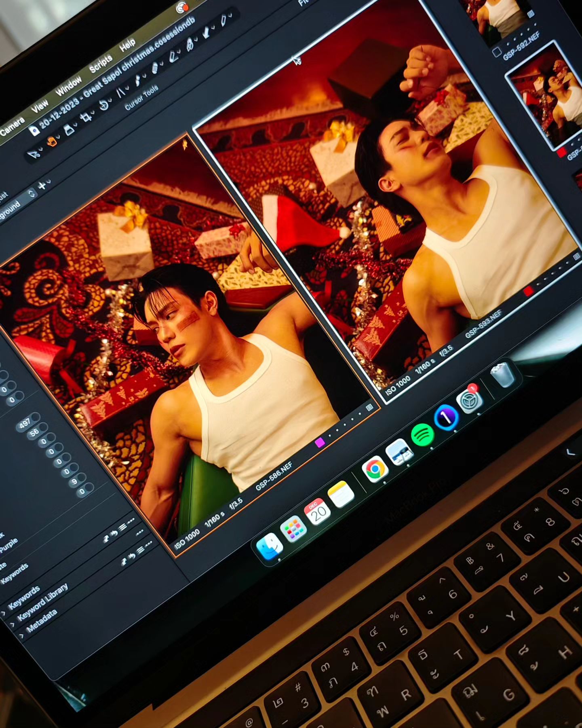Pick the Erase Mask eraser tool
The height and width of the screenshot is (728, 582).
(x=173, y=57)
